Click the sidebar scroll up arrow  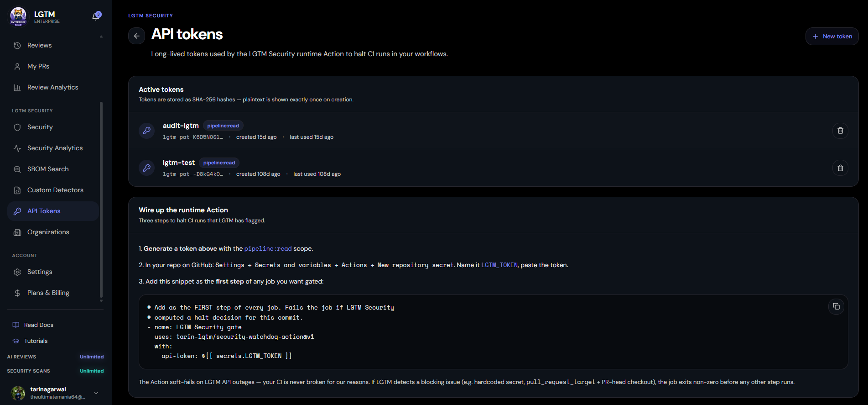click(101, 37)
